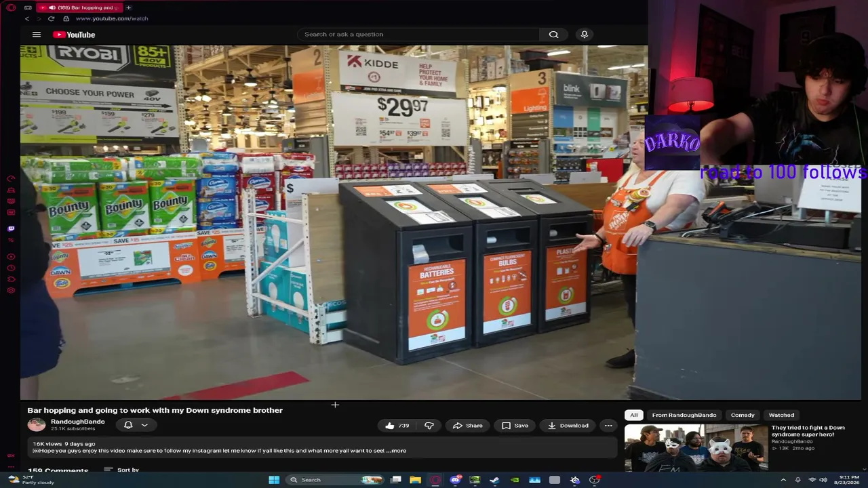Open the Opera GX menu logo

pos(11,7)
